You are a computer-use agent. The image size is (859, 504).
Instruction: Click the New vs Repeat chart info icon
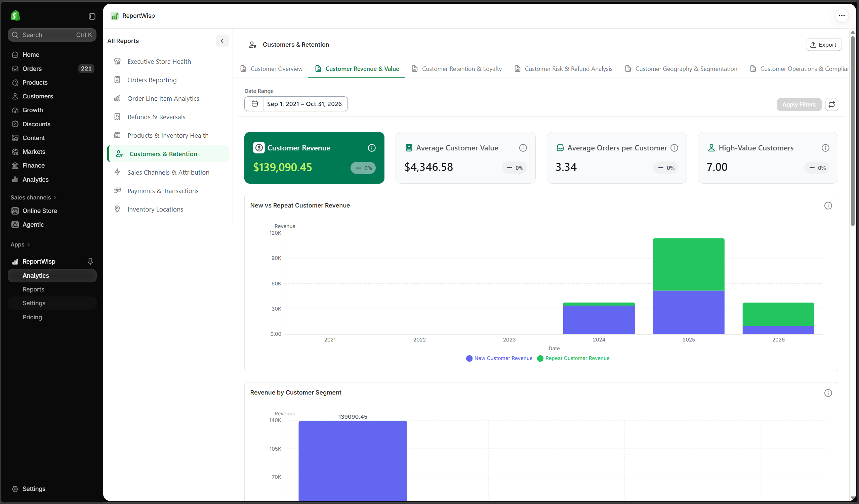click(828, 206)
